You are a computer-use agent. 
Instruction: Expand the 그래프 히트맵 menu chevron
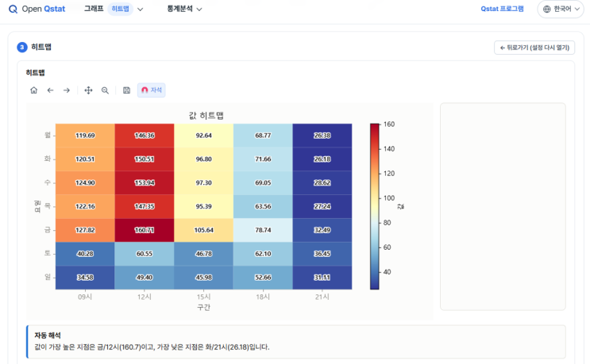[x=141, y=10]
